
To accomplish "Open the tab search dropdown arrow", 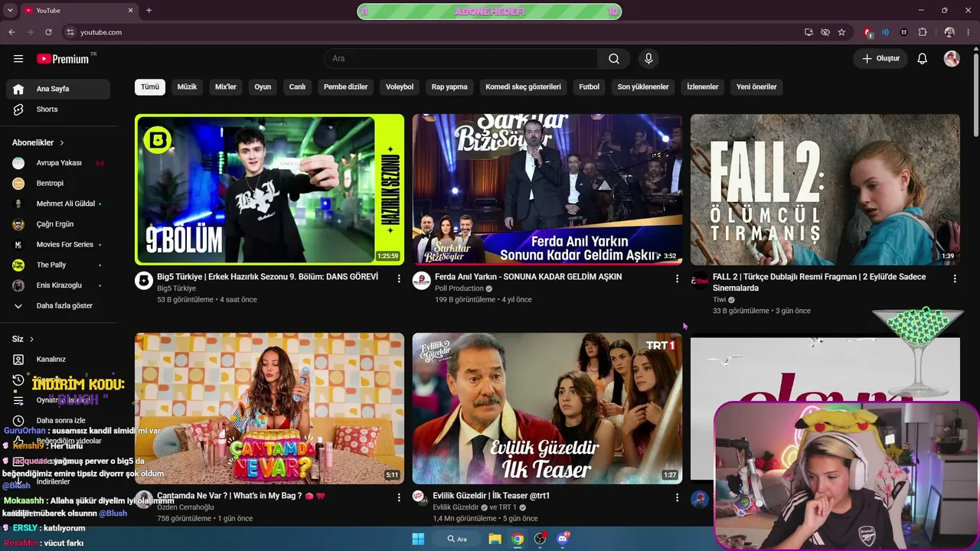I will point(11,11).
